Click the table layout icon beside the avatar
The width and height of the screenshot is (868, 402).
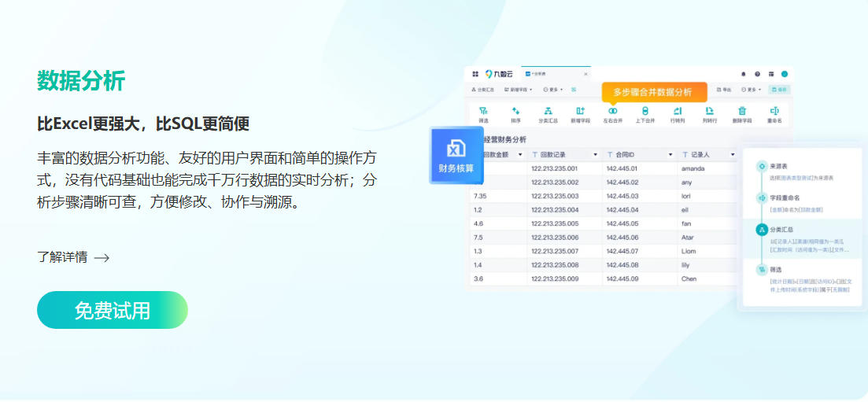click(771, 74)
